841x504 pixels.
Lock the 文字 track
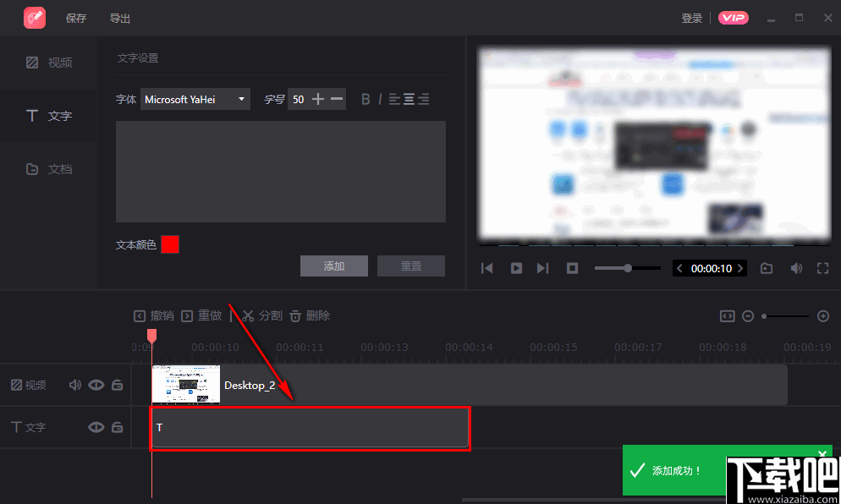pos(118,427)
